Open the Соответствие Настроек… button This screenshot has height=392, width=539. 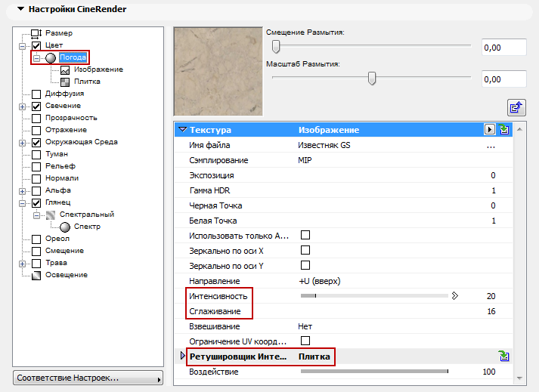pos(88,378)
